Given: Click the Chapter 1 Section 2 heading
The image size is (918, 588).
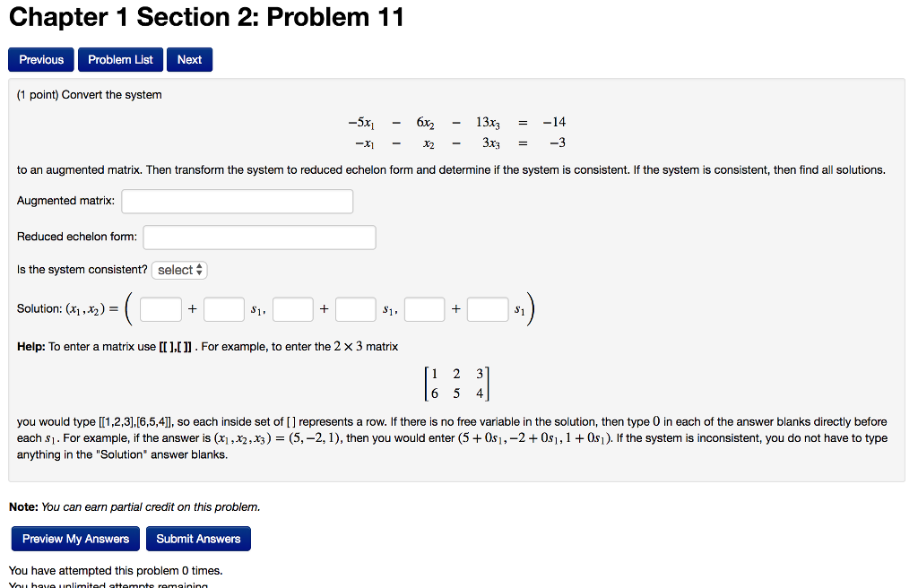Looking at the screenshot, I should (x=202, y=17).
